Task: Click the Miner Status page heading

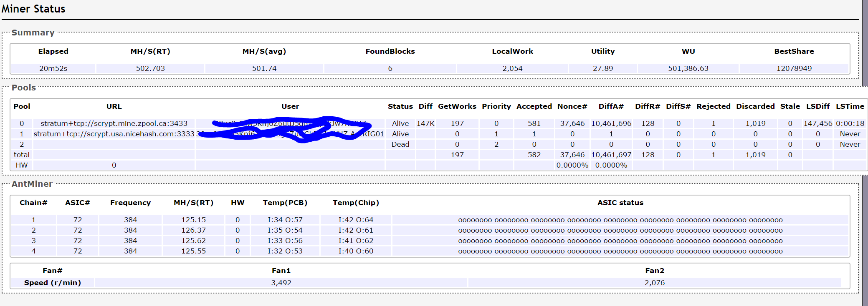Action: tap(33, 9)
